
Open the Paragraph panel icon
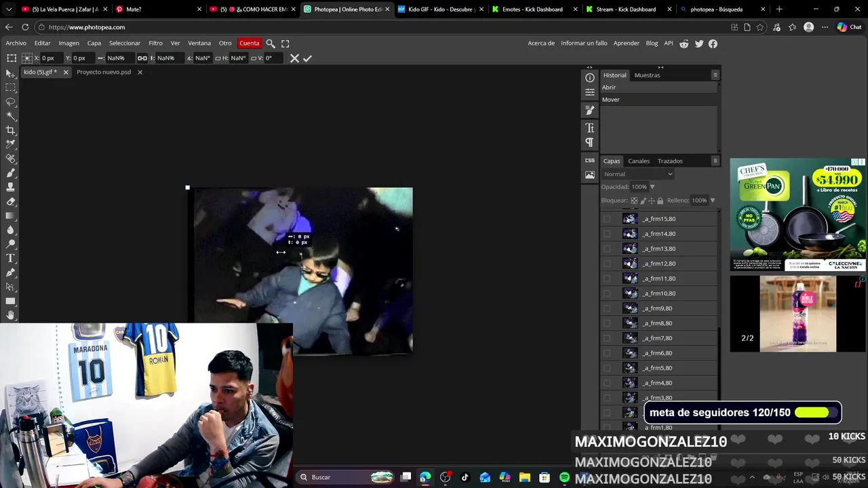[590, 142]
